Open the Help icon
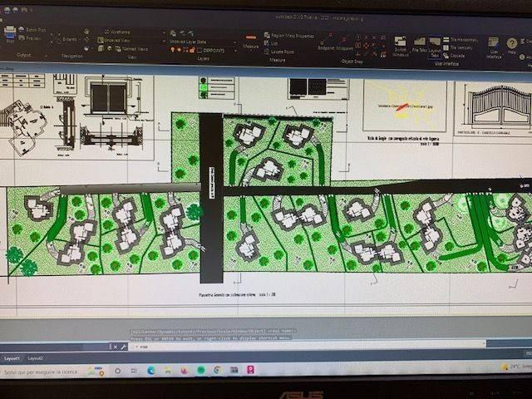 tap(512, 43)
